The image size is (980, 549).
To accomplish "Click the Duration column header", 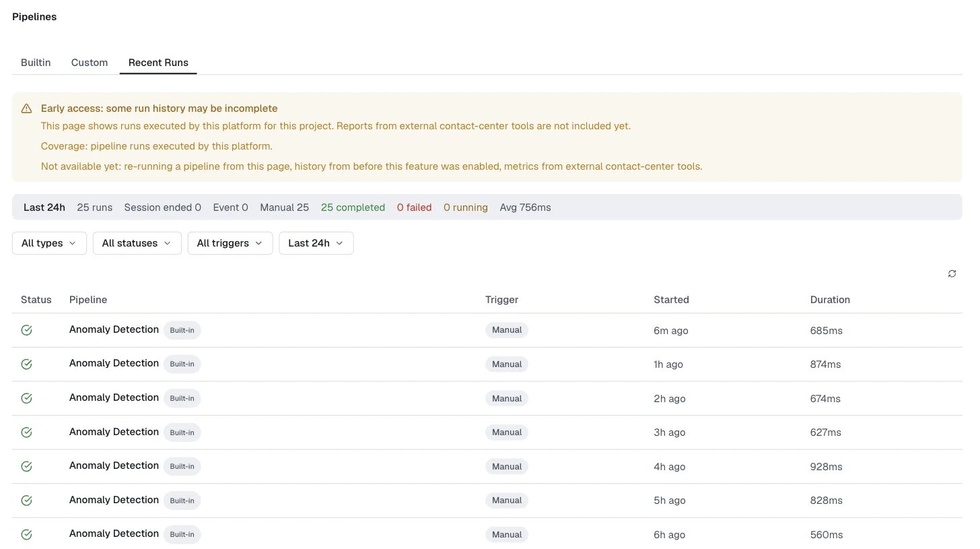I will (830, 300).
